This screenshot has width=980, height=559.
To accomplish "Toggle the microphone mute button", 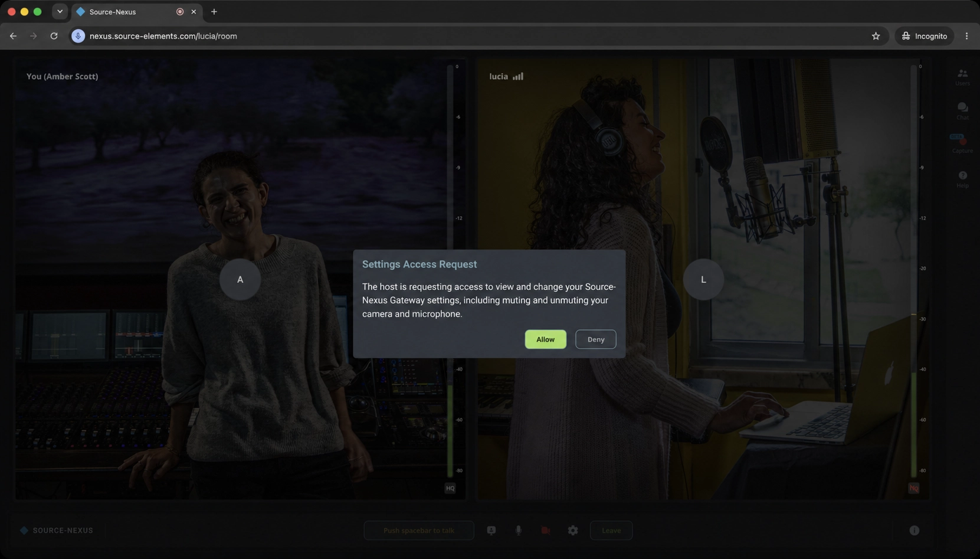I will tap(518, 530).
